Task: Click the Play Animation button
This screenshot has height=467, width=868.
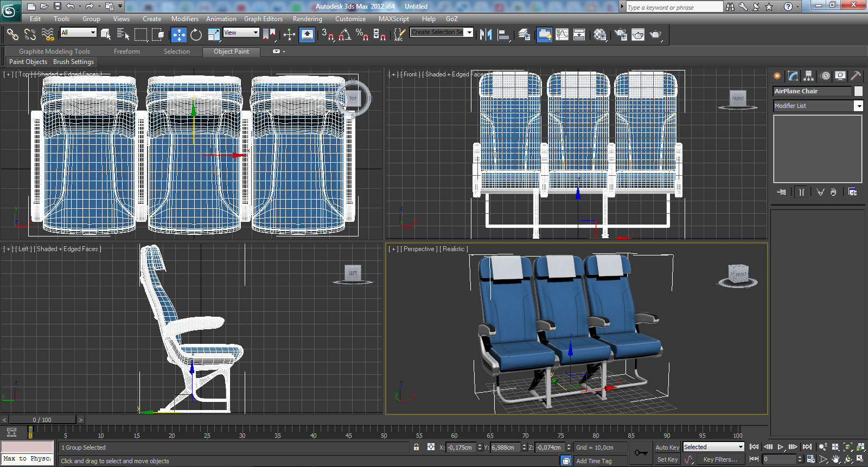Action: (x=781, y=447)
